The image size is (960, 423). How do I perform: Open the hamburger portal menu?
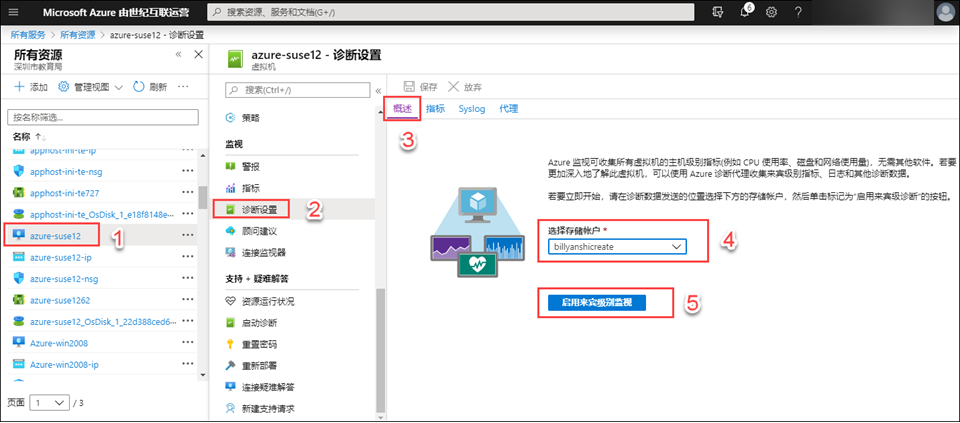coord(15,12)
